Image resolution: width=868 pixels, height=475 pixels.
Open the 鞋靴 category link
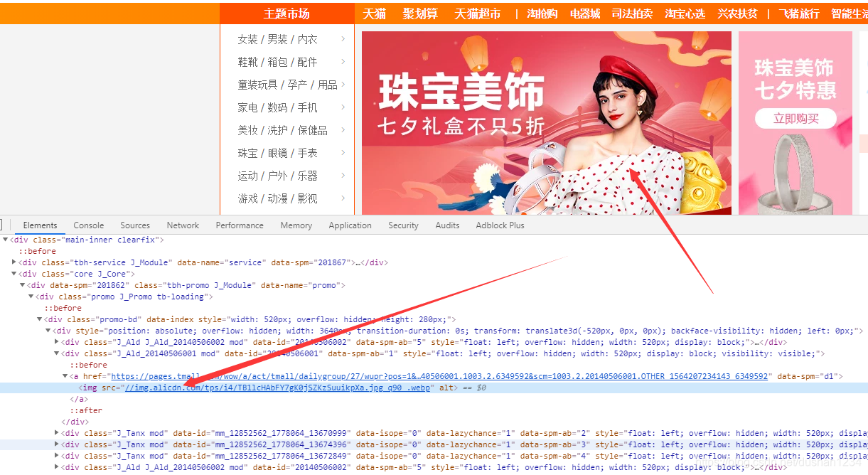coord(247,62)
